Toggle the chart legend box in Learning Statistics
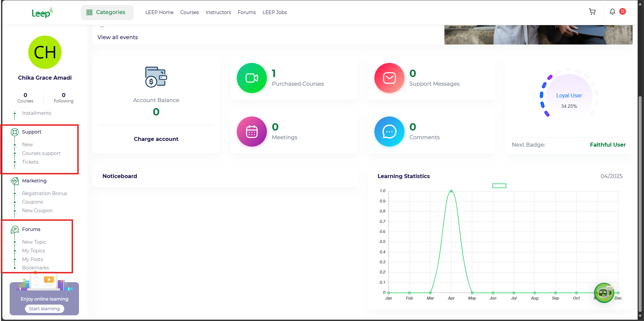The image size is (644, 321). 499,186
